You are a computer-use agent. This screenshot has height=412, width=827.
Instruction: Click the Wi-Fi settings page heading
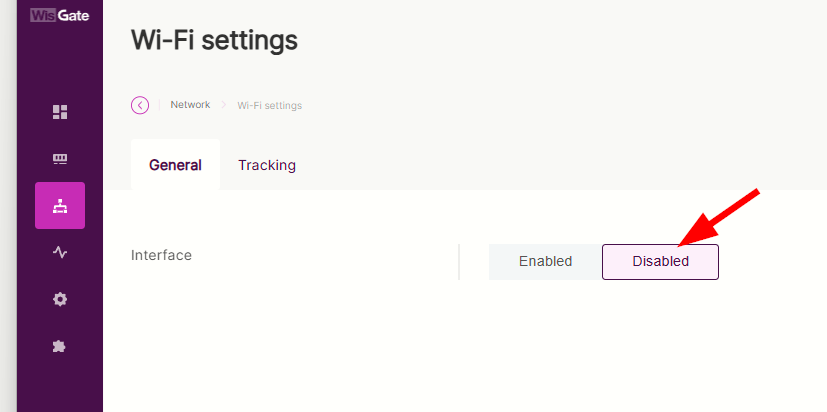(x=214, y=41)
